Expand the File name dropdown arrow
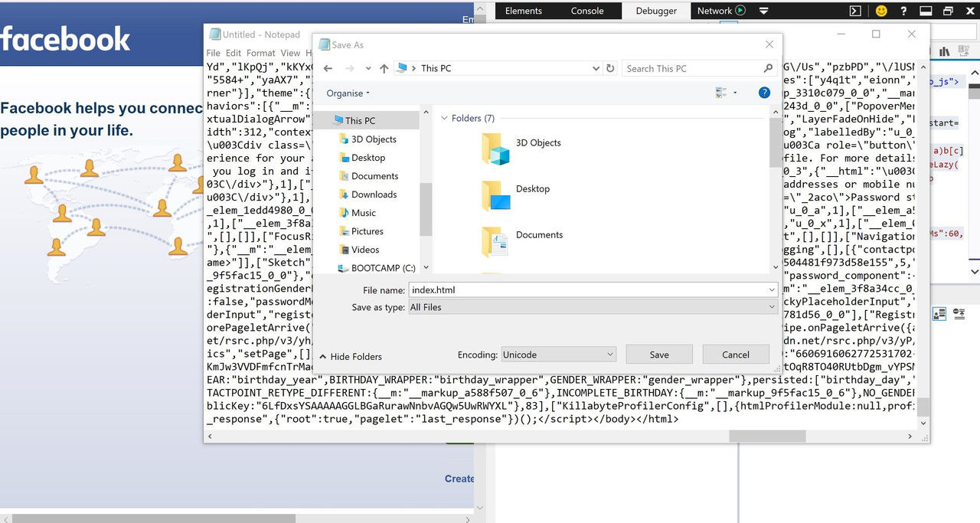This screenshot has width=980, height=523. coord(772,290)
